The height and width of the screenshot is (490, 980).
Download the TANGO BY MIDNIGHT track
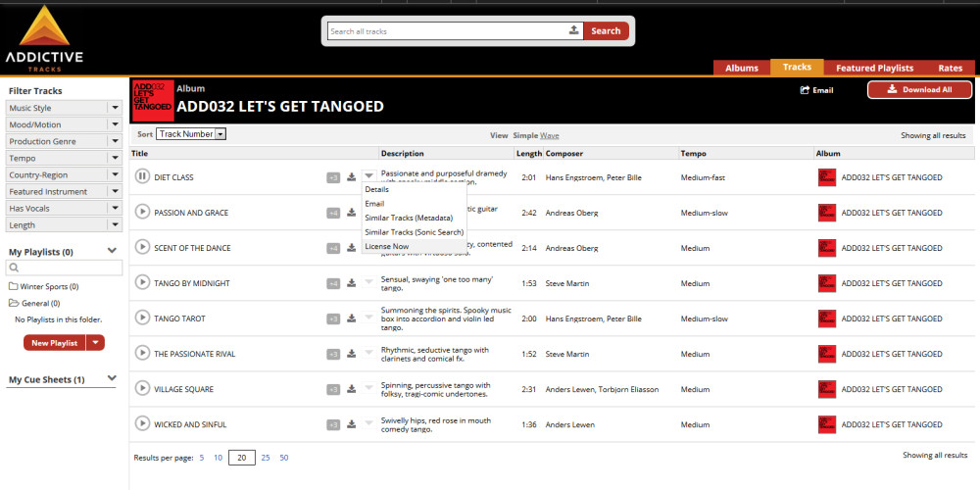click(x=351, y=283)
